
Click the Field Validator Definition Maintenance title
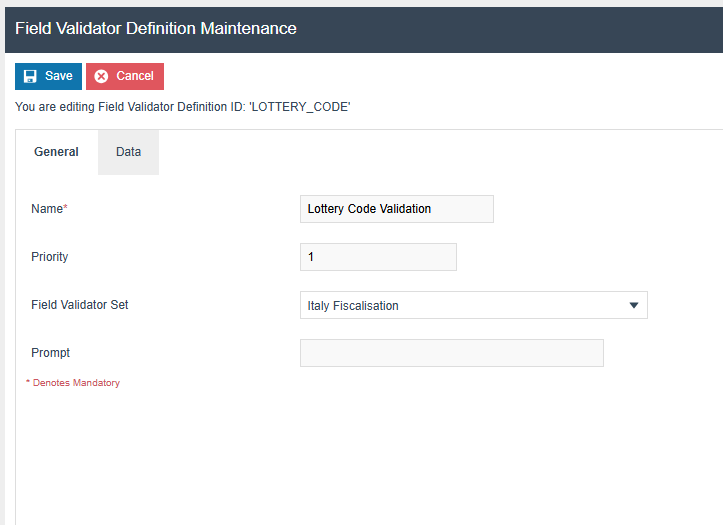[156, 28]
